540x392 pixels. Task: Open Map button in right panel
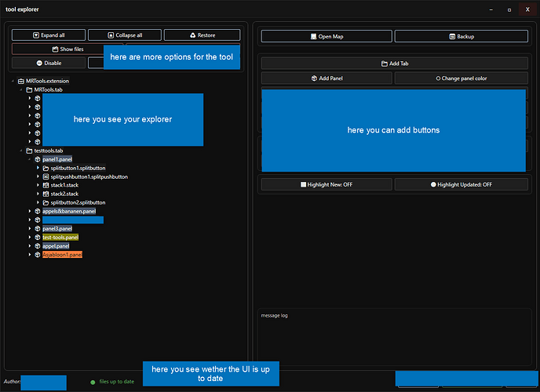pos(327,36)
